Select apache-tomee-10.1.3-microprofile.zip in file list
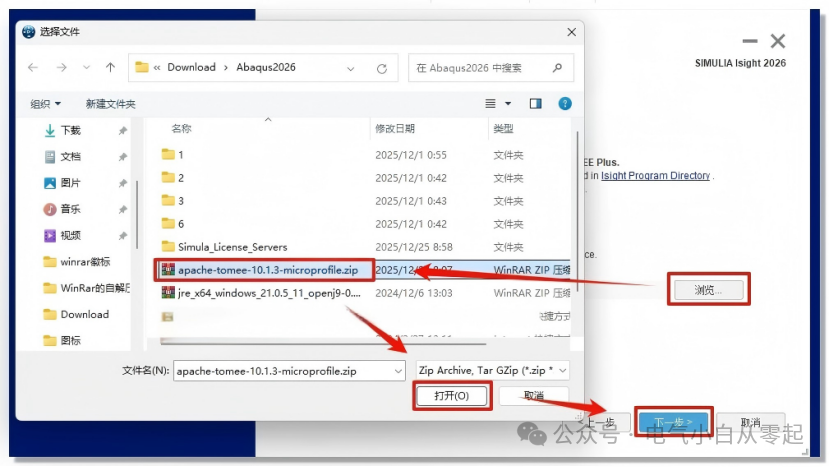Screen dimensions: 830x467 268,270
